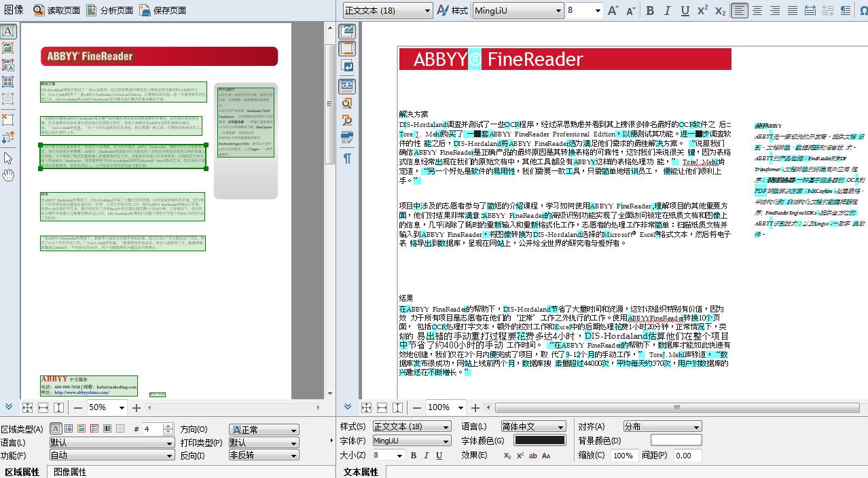This screenshot has height=478, width=868.
Task: Select the table region drawing tool
Action: click(x=10, y=83)
